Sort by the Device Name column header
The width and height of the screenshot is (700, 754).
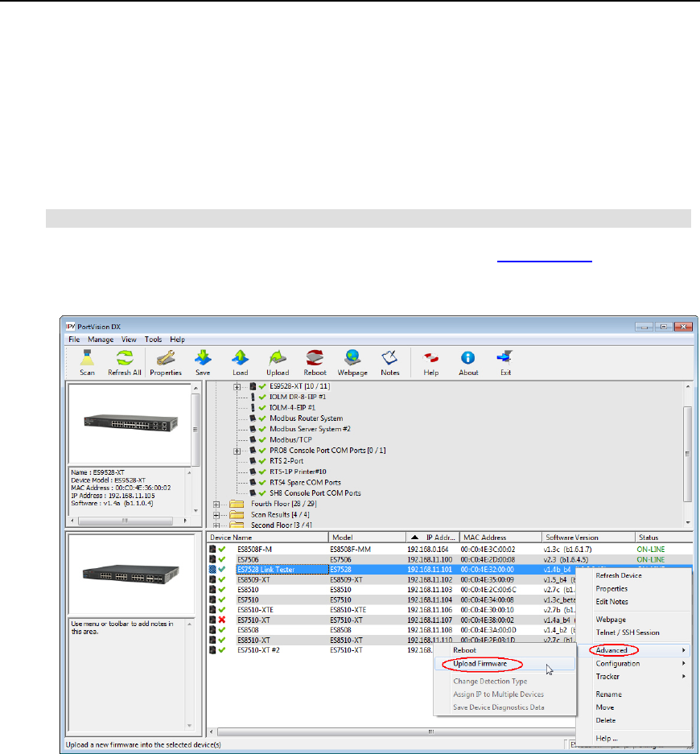click(267, 538)
